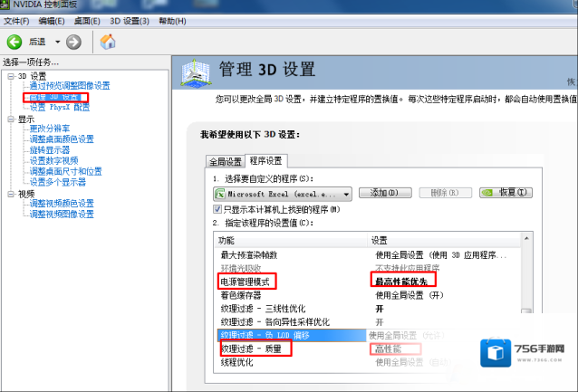Open 设置 PhysX 配置 link
578x392 pixels.
pyautogui.click(x=60, y=107)
